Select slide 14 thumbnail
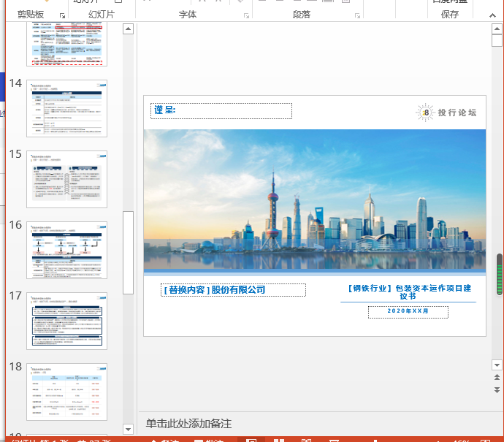The image size is (504, 442). 67,108
